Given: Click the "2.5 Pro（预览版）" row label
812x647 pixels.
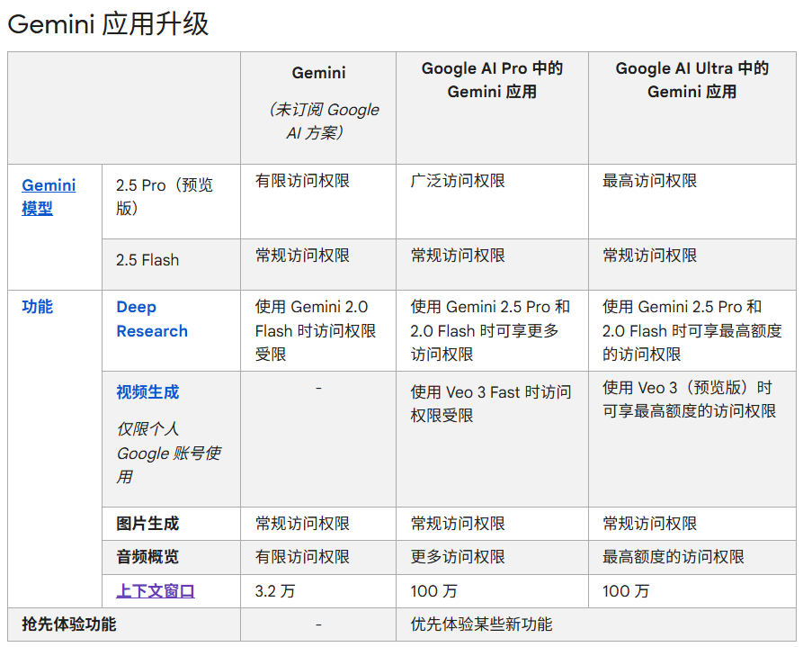Looking at the screenshot, I should 165,196.
